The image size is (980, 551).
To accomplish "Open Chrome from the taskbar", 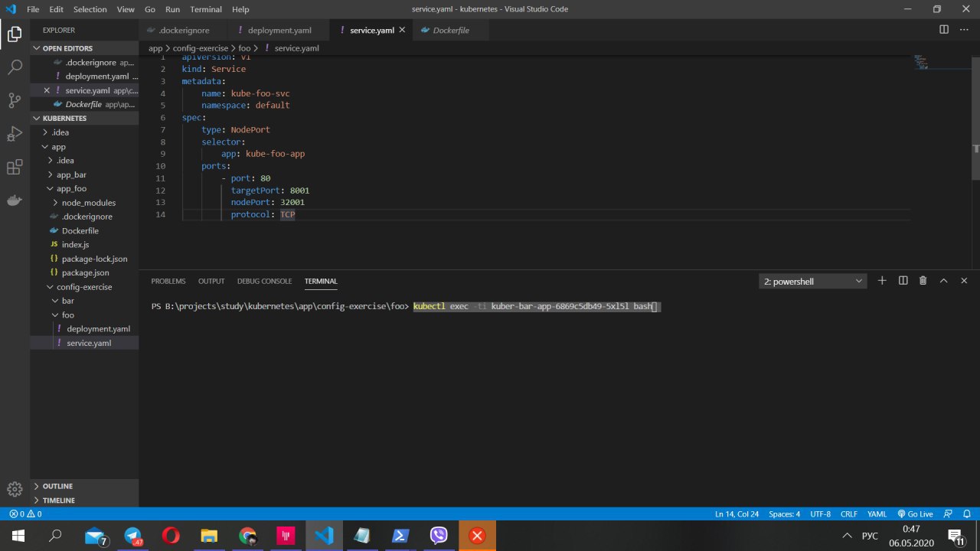I will (247, 536).
